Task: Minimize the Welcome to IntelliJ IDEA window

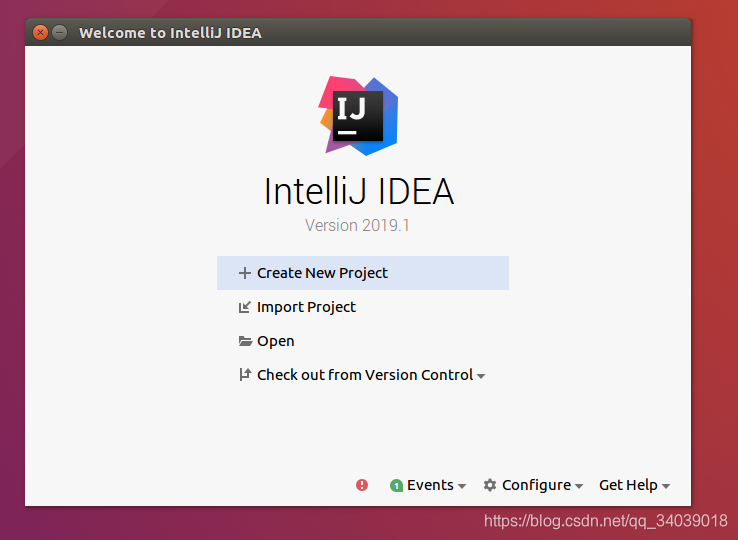Action: point(59,32)
